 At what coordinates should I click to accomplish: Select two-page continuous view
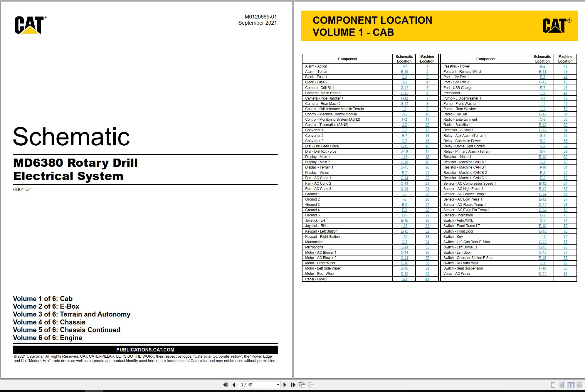579,385
